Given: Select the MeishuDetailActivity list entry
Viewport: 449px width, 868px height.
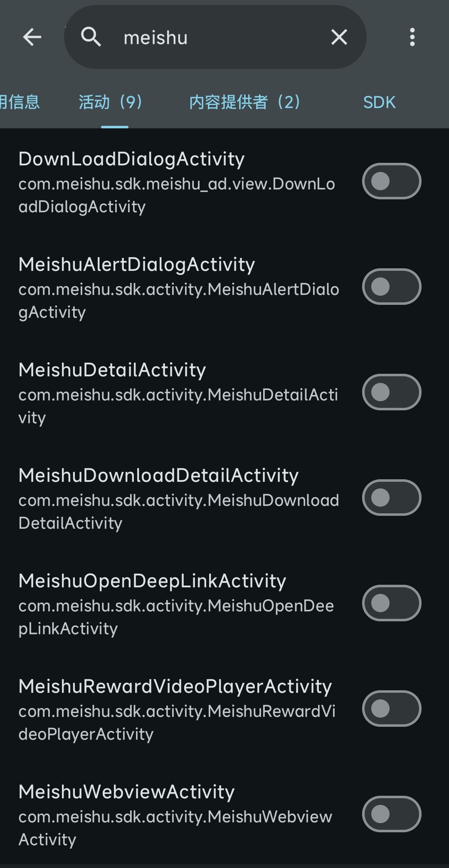Looking at the screenshot, I should coord(224,392).
